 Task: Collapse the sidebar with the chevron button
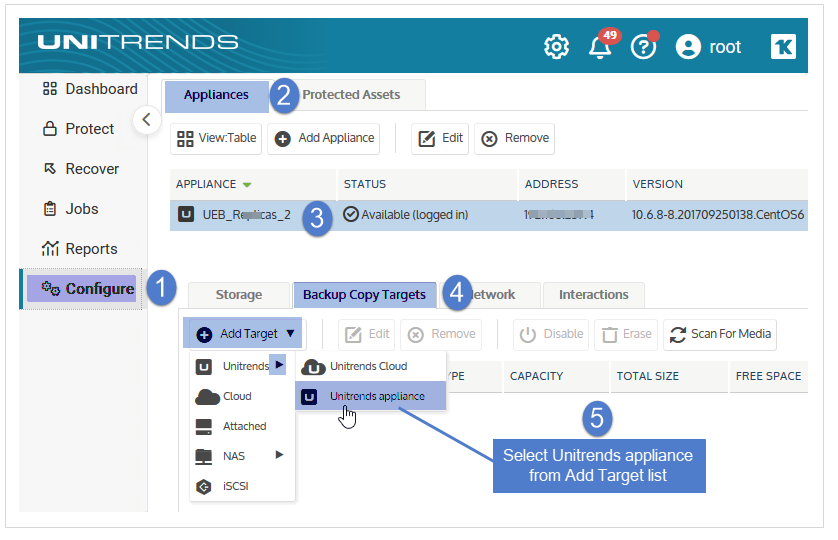coord(147,119)
